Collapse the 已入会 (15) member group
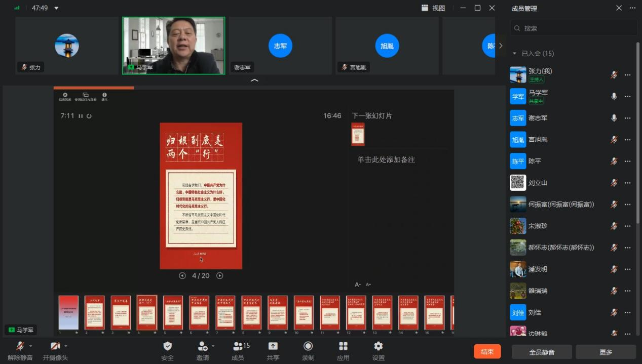 tap(515, 53)
